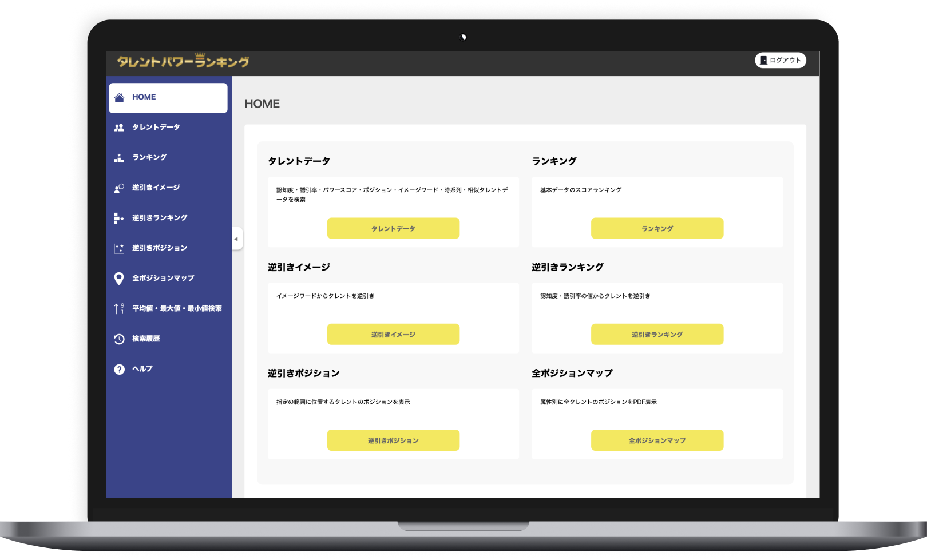
Task: Click the ランキング podium icon in sidebar
Action: (x=119, y=158)
